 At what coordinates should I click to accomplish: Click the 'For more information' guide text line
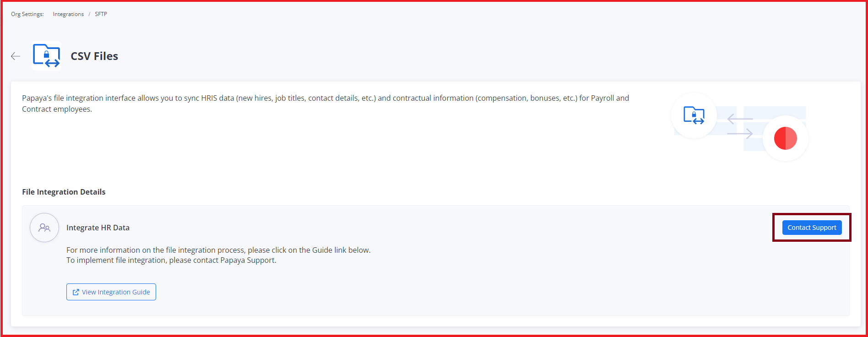click(x=218, y=250)
